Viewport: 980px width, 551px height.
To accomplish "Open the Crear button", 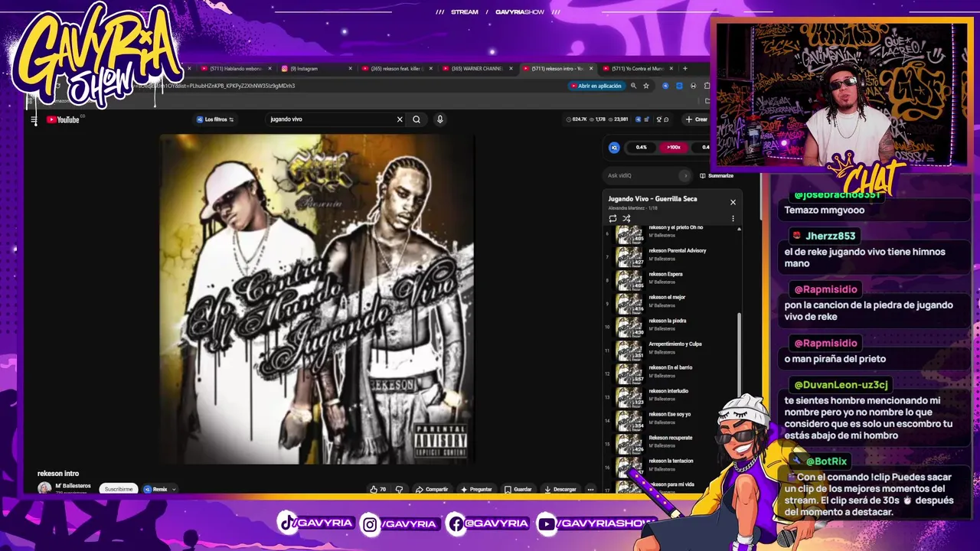I will coord(697,119).
